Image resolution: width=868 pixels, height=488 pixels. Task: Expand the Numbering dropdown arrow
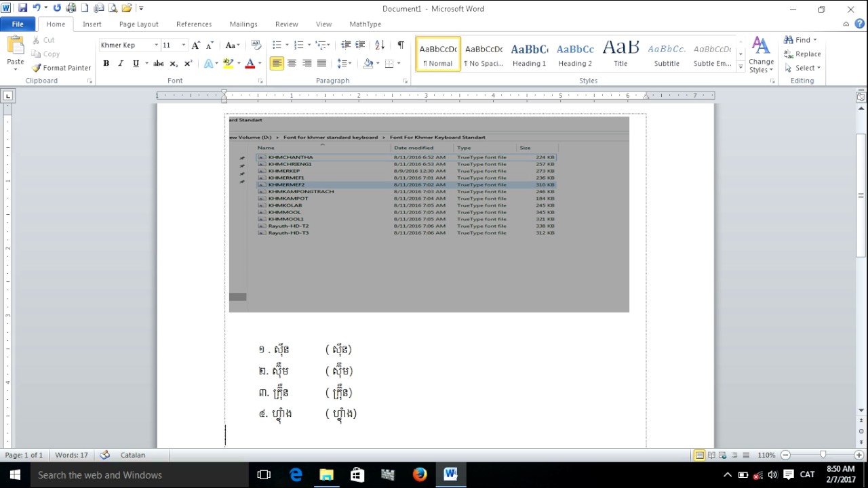[309, 45]
